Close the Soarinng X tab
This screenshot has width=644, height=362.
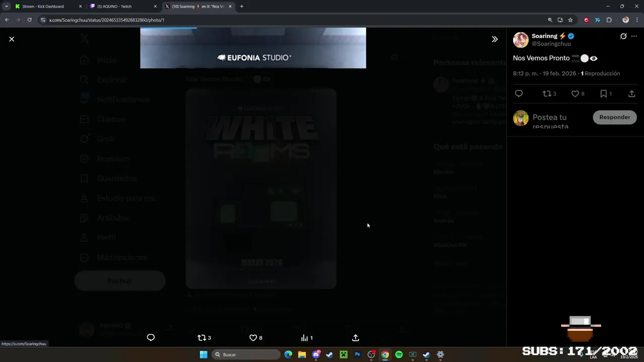pyautogui.click(x=230, y=7)
